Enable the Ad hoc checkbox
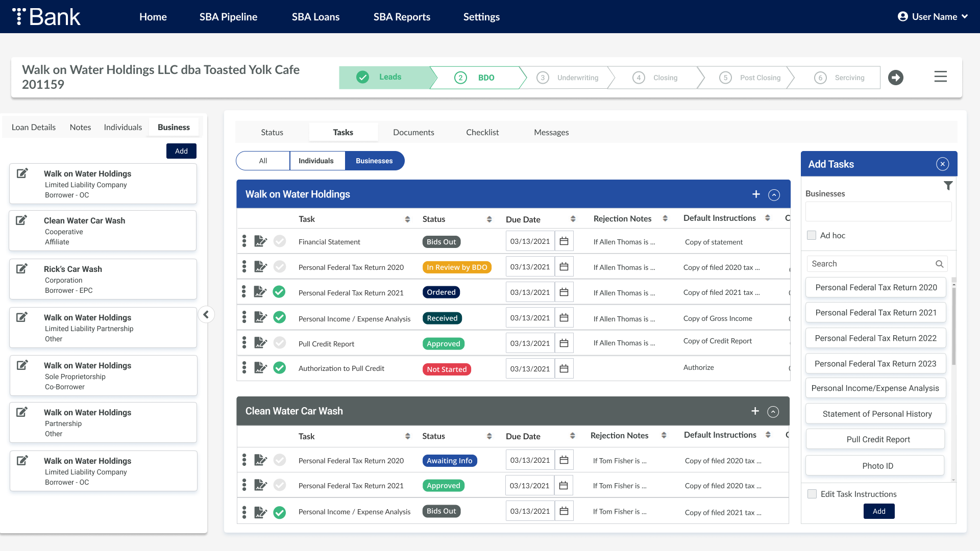The width and height of the screenshot is (980, 551). (812, 235)
